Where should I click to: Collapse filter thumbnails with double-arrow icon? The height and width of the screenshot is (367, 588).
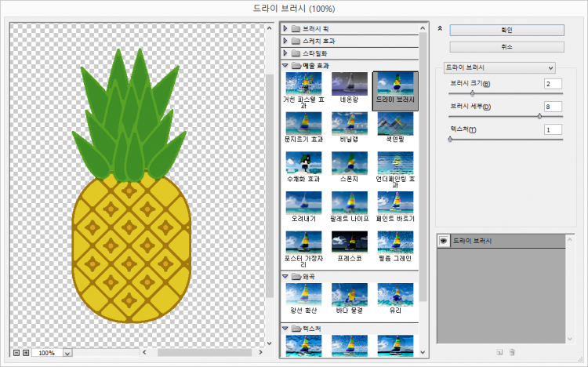click(440, 28)
